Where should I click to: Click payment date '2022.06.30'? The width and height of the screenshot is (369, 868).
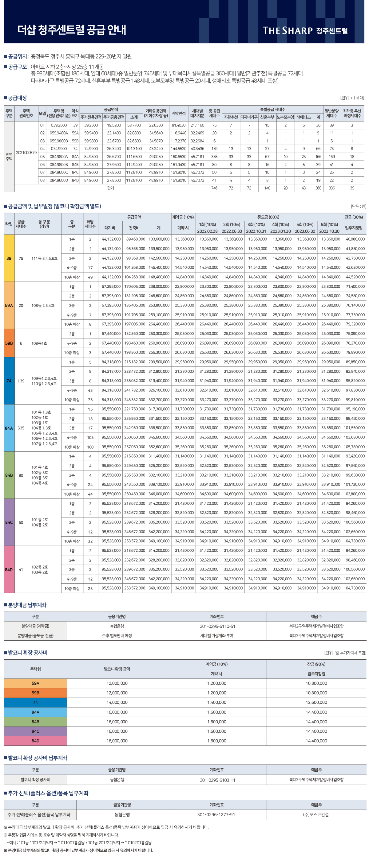[x=232, y=231]
